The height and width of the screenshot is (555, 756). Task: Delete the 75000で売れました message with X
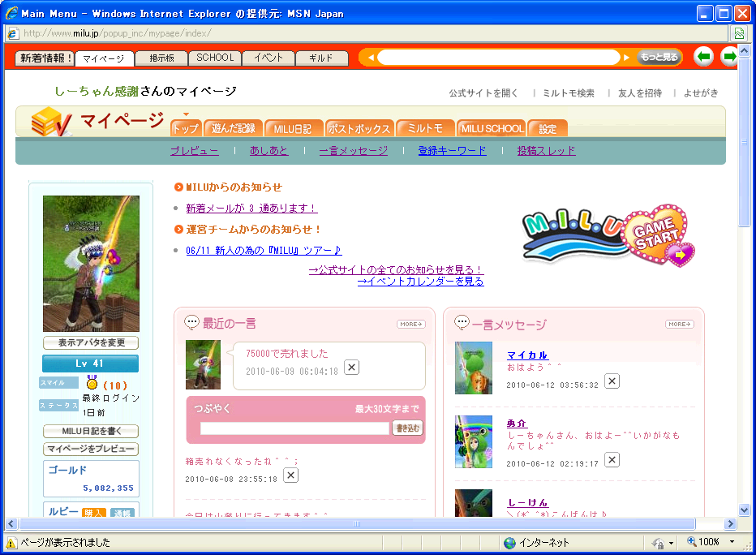pos(351,367)
